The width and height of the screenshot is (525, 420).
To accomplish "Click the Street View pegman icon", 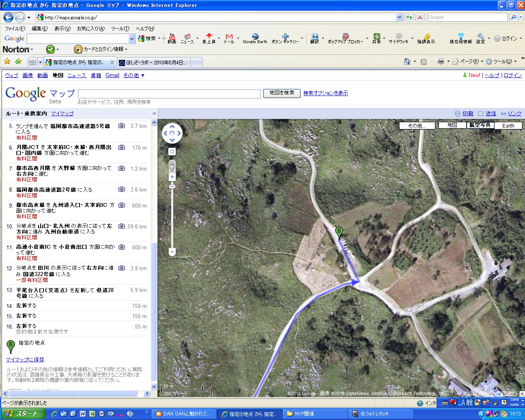I will [x=172, y=166].
